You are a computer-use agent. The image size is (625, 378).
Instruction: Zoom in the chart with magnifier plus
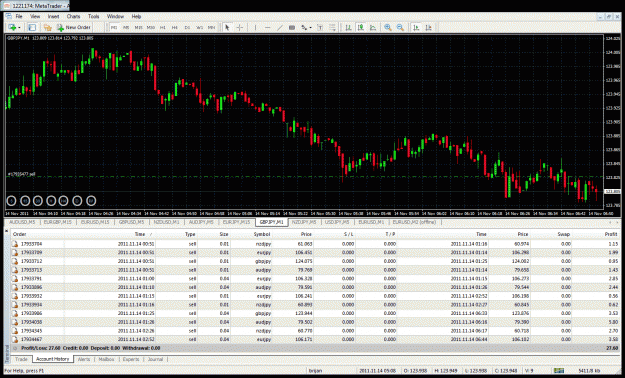point(387,28)
